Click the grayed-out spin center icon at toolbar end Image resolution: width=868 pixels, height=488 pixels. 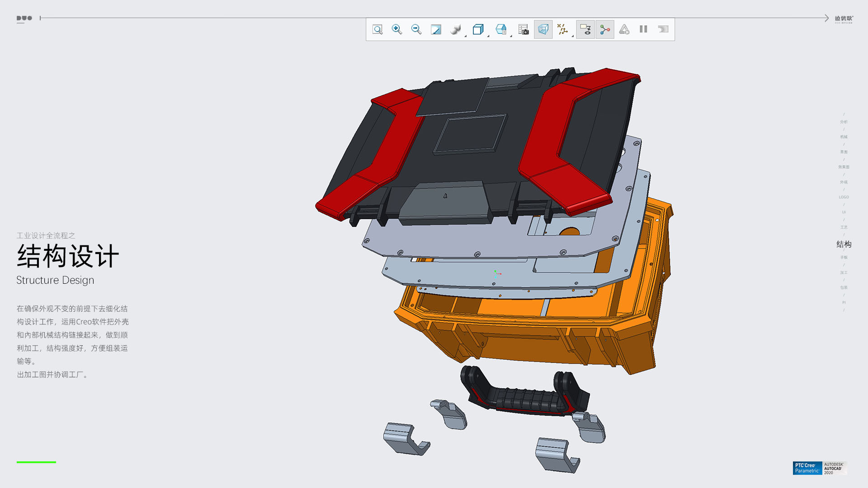(x=663, y=29)
